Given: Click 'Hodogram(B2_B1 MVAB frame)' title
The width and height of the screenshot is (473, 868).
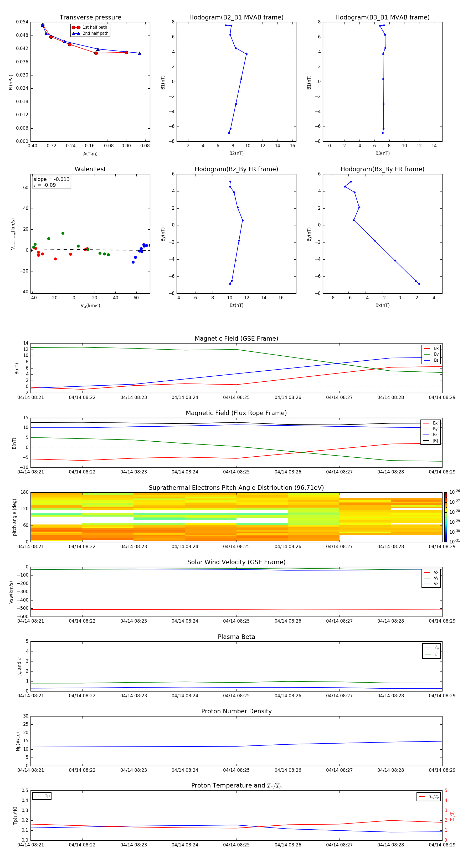Looking at the screenshot, I should 236,18.
